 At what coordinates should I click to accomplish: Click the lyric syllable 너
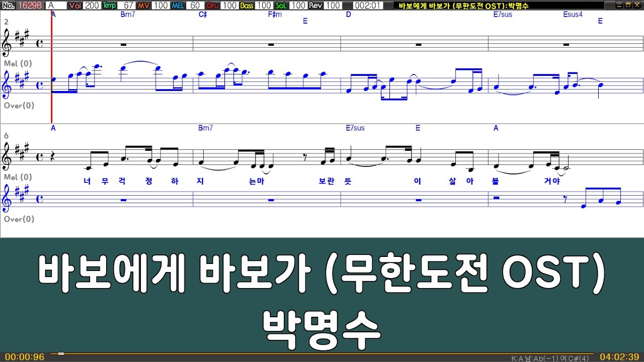click(x=88, y=181)
